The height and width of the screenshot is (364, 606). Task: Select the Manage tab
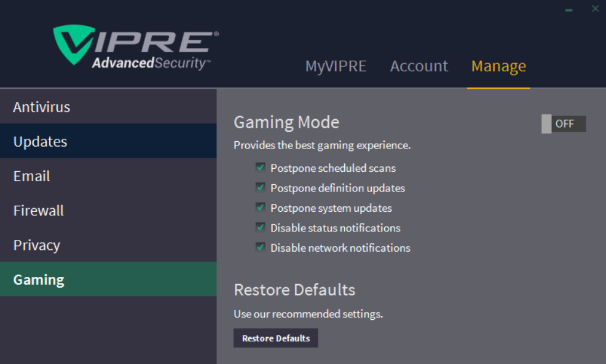tap(498, 66)
